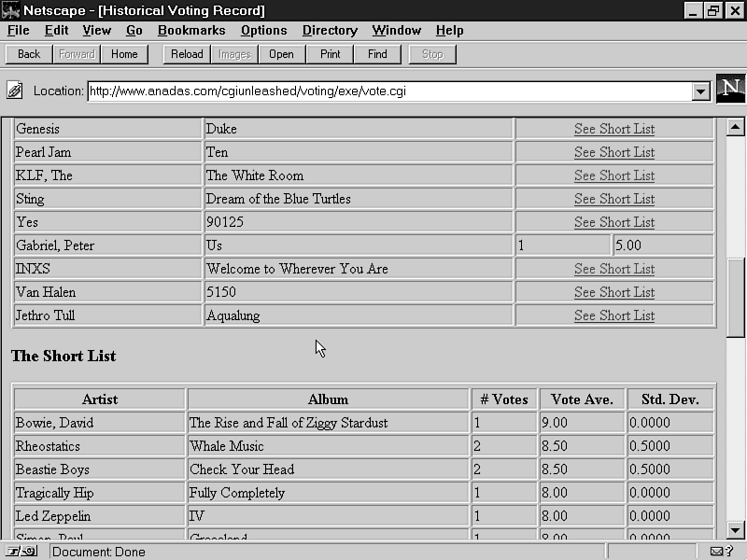The image size is (747, 560).
Task: Click the Images toolbar button
Action: pyautogui.click(x=234, y=54)
